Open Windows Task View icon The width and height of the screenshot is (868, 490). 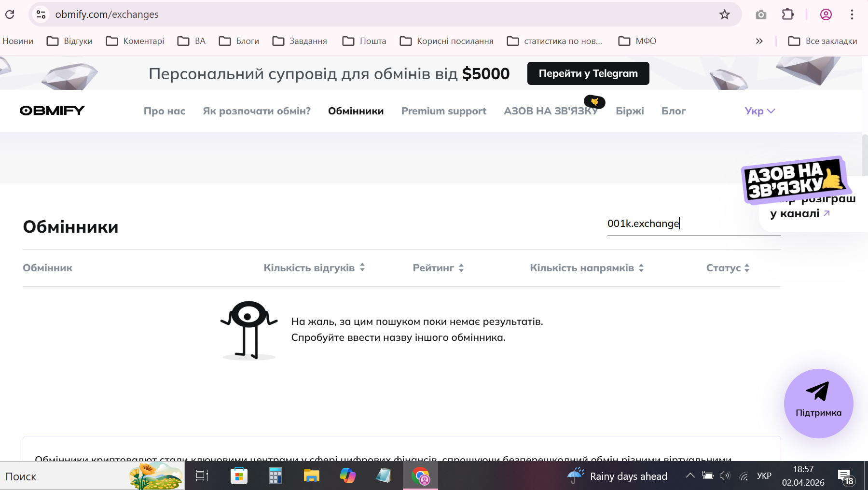[x=202, y=476]
